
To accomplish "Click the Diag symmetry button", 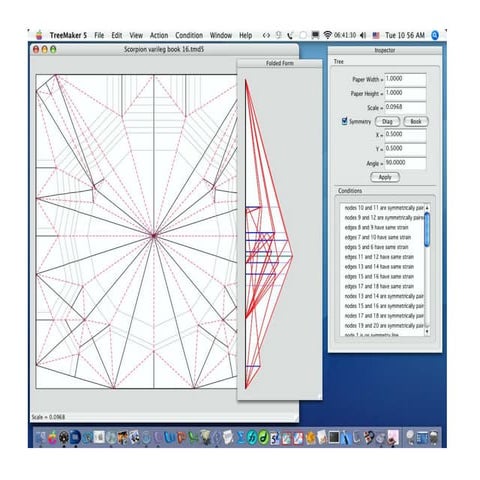I will (387, 121).
